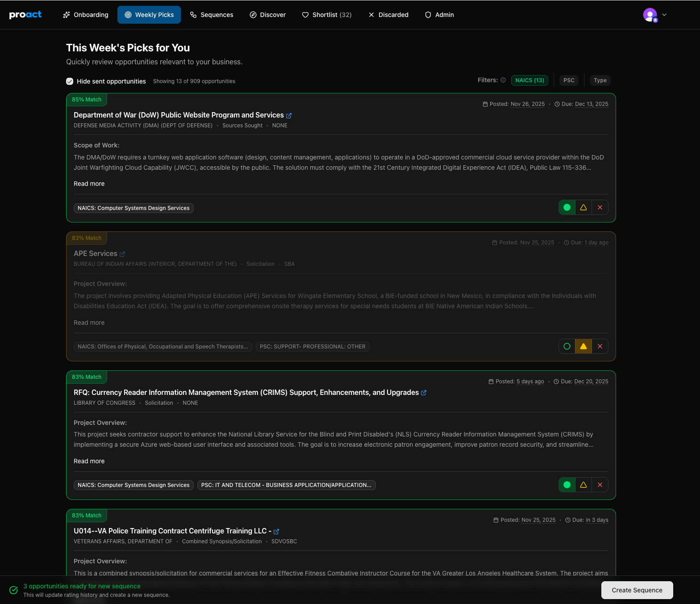Switch to the Sequences tab
700x604 pixels.
(212, 15)
